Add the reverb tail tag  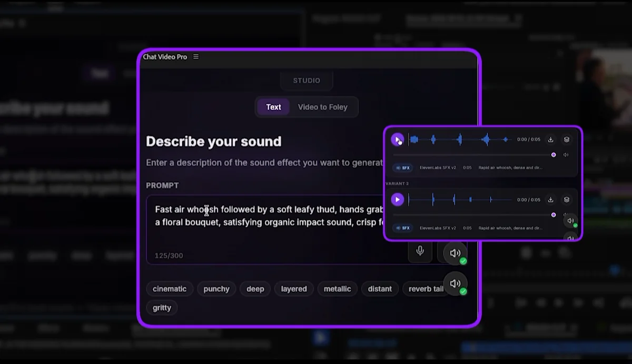(426, 289)
